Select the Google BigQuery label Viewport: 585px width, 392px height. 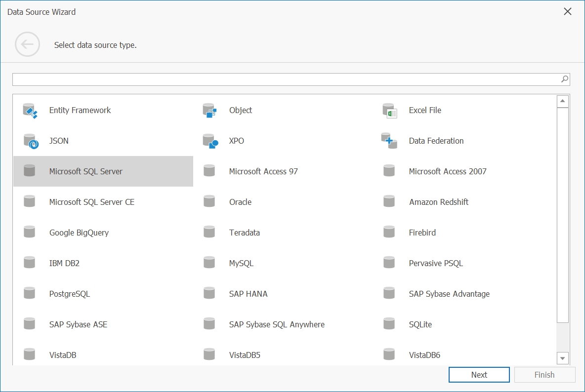click(x=79, y=233)
